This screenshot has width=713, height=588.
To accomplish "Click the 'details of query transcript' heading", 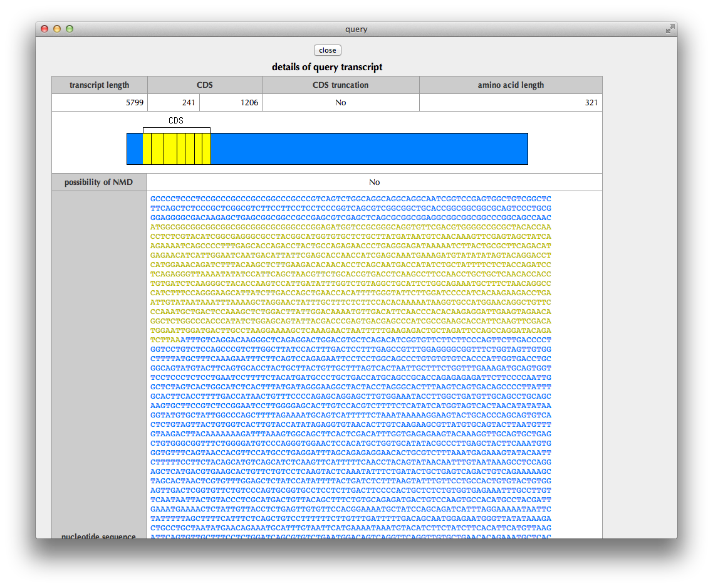I will (327, 67).
